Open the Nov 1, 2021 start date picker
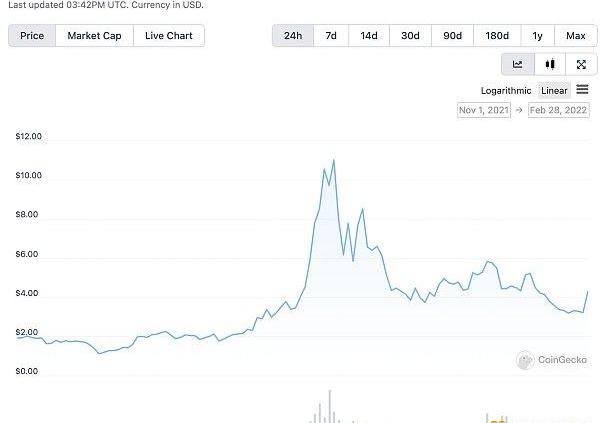This screenshot has width=600, height=423. tap(485, 110)
